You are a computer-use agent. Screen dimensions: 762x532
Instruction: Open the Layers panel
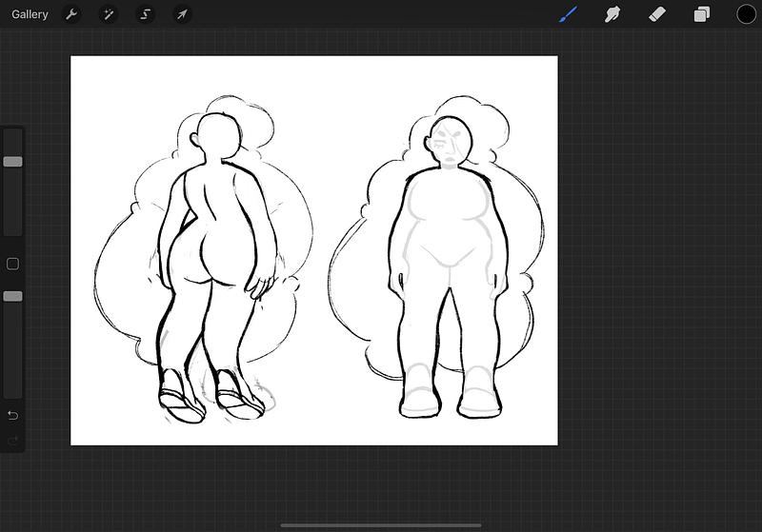click(x=701, y=14)
